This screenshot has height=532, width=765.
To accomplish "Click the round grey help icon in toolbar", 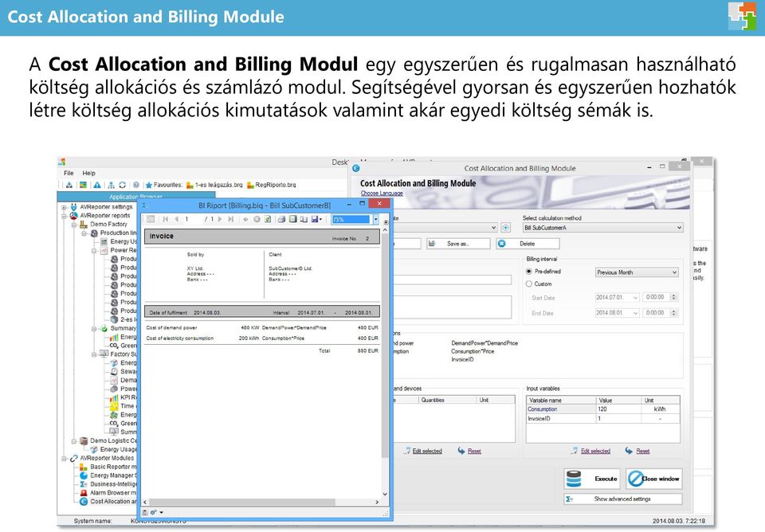I will [x=136, y=185].
